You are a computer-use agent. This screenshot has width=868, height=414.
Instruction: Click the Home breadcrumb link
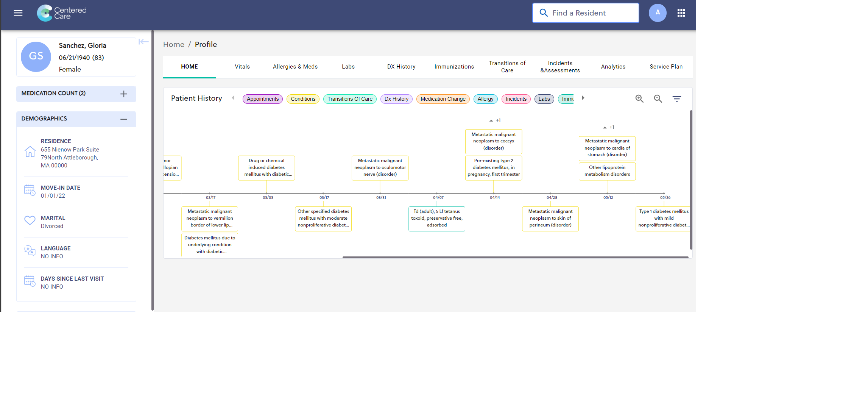tap(173, 44)
